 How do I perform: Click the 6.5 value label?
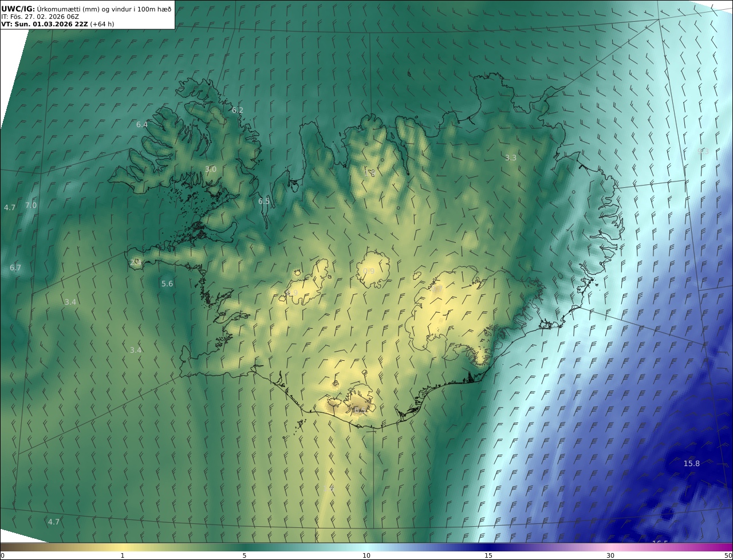click(x=264, y=202)
